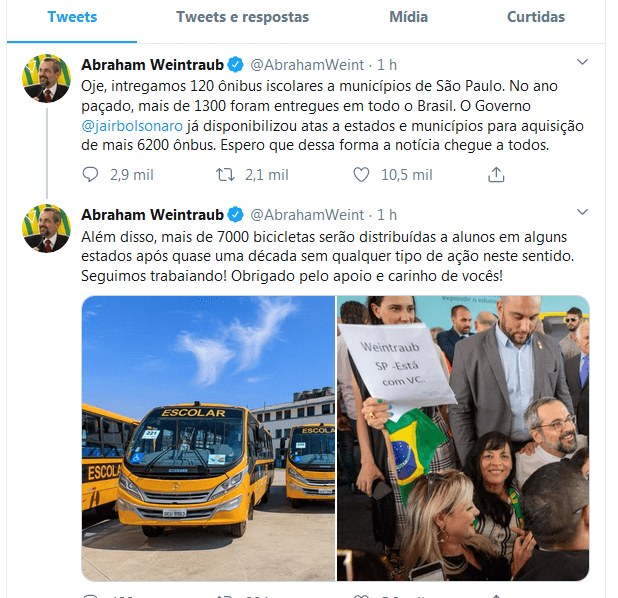The image size is (618, 598).
Task: Select the Mídia tab
Action: (408, 17)
